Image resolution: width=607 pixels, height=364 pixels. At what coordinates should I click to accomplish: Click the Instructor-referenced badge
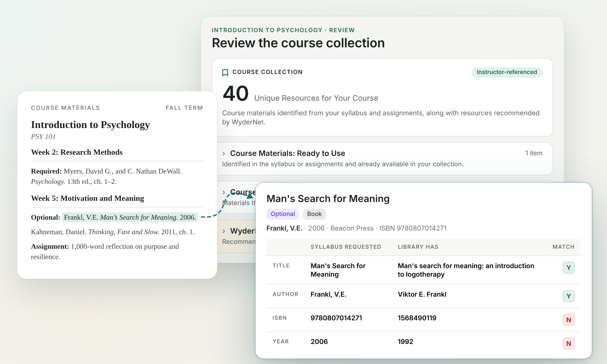(507, 72)
